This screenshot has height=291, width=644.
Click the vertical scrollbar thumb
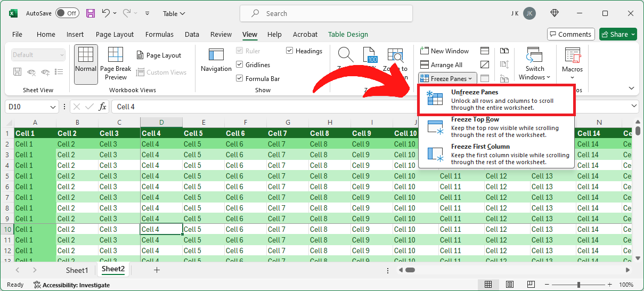(x=638, y=131)
